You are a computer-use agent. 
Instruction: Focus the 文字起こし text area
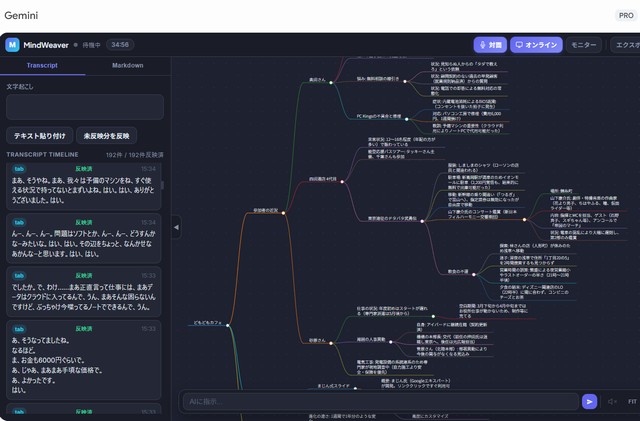[x=85, y=107]
